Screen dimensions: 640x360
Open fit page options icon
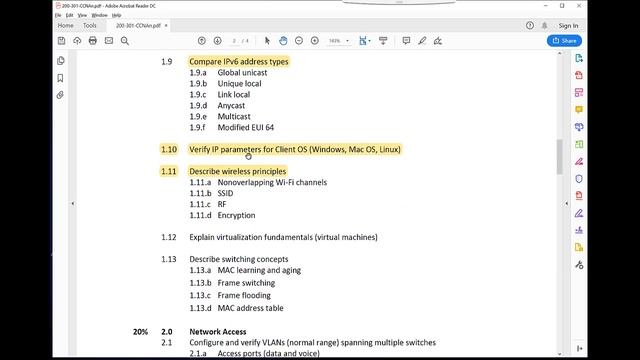click(x=364, y=41)
